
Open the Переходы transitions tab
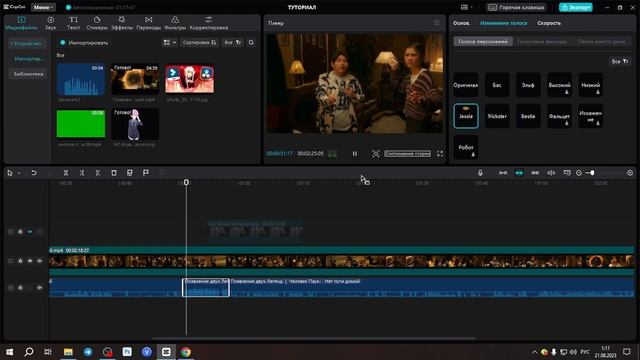pos(149,23)
